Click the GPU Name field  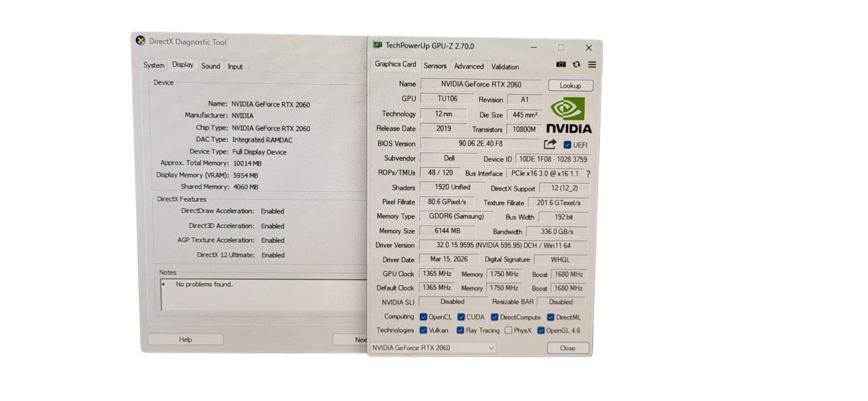point(481,84)
